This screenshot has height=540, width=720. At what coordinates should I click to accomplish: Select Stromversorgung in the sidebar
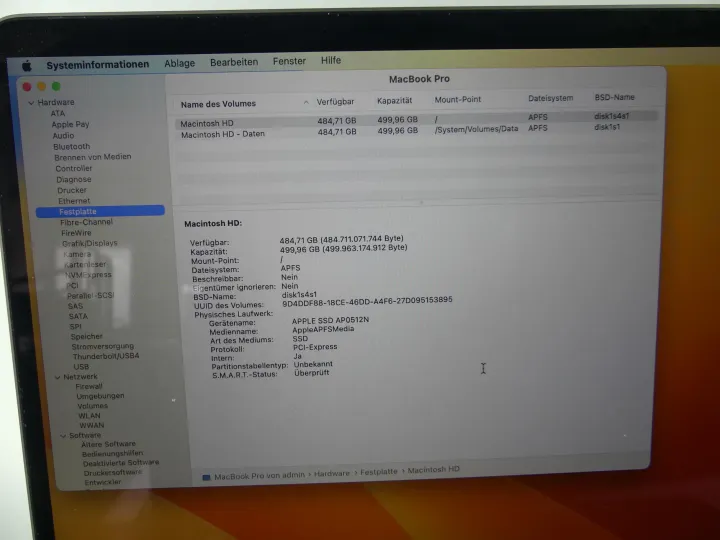point(102,346)
